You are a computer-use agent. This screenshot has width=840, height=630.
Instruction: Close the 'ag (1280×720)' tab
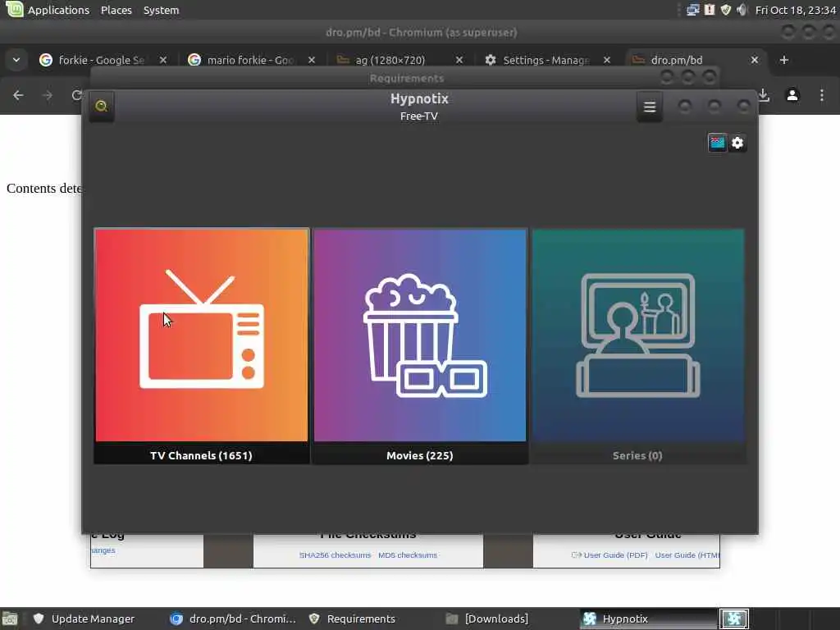point(459,60)
